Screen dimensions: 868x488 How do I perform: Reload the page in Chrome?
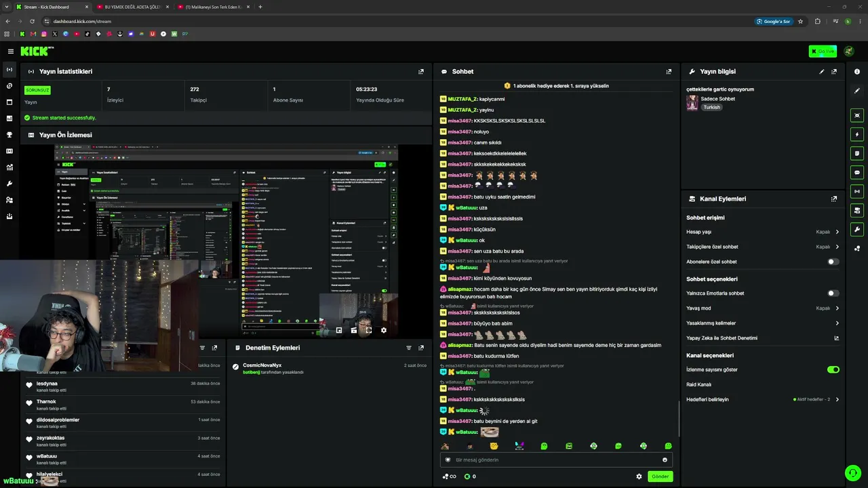32,21
